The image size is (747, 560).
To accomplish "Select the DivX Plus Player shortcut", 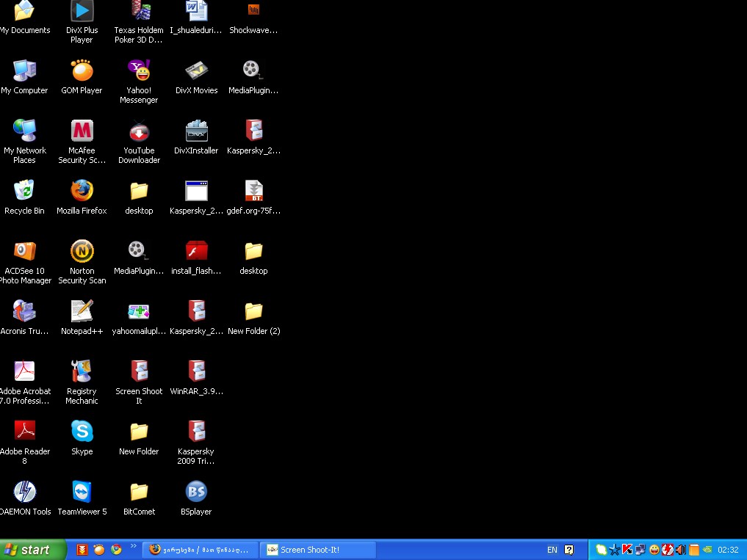I will [82, 21].
